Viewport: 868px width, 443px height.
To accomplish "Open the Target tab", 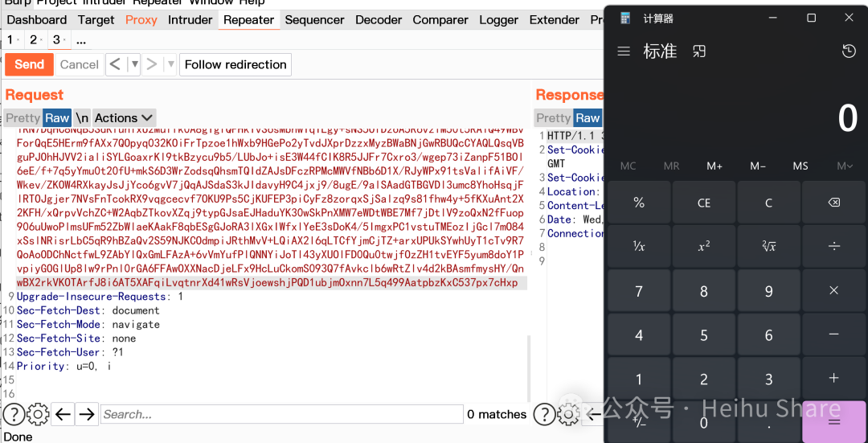I will point(96,20).
